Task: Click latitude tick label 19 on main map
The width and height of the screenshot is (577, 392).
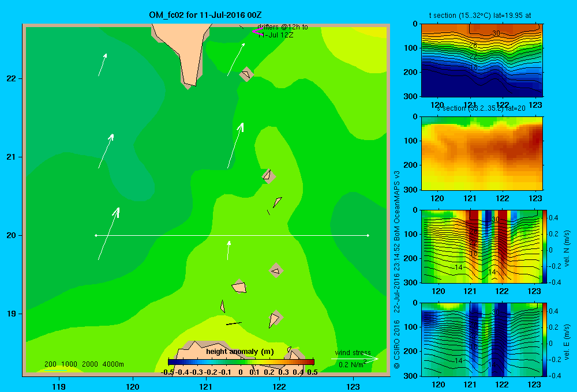Action: coord(11,314)
